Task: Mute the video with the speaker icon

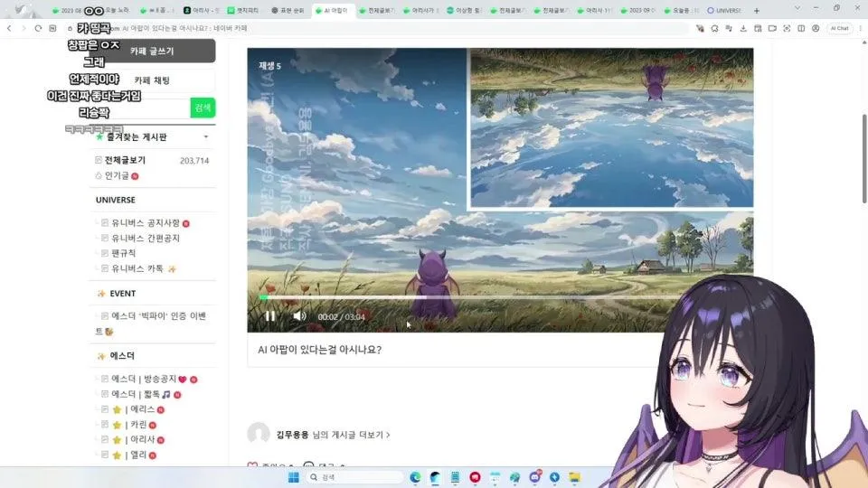Action: [x=299, y=316]
